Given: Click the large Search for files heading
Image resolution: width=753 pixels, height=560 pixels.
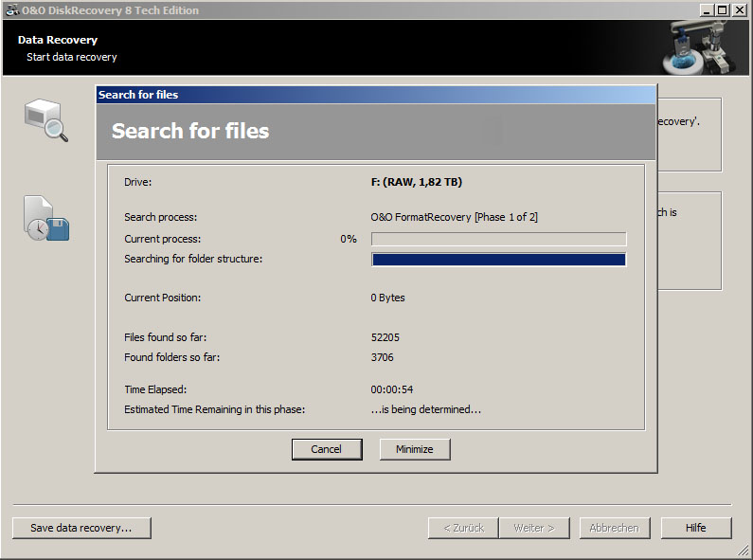Looking at the screenshot, I should [x=190, y=131].
